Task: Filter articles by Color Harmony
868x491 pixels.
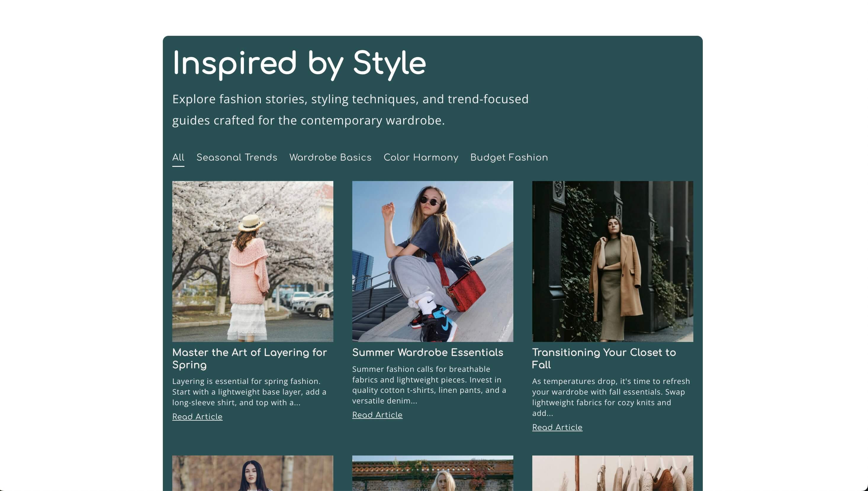Action: pyautogui.click(x=420, y=157)
